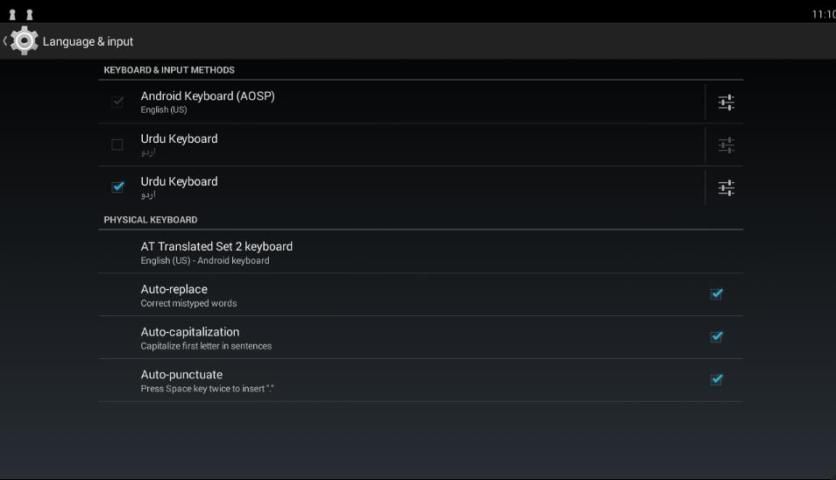836x480 pixels.
Task: Open Android Keyboard (AOSP) settings sliders icon
Action: [726, 102]
